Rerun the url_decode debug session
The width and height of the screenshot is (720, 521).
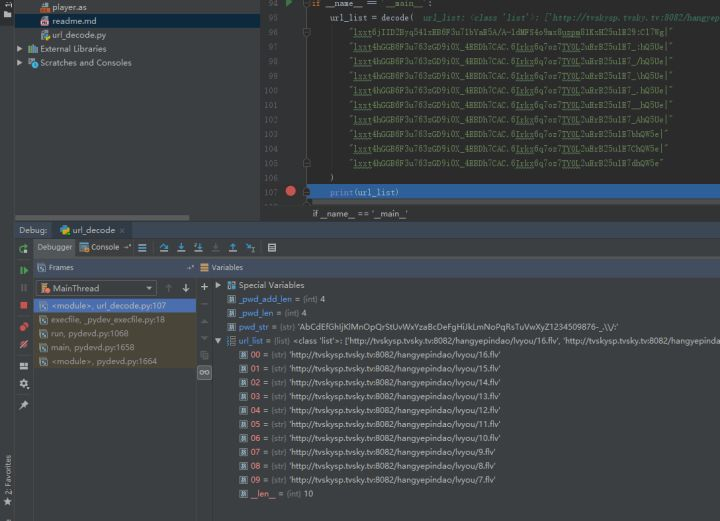[x=23, y=248]
